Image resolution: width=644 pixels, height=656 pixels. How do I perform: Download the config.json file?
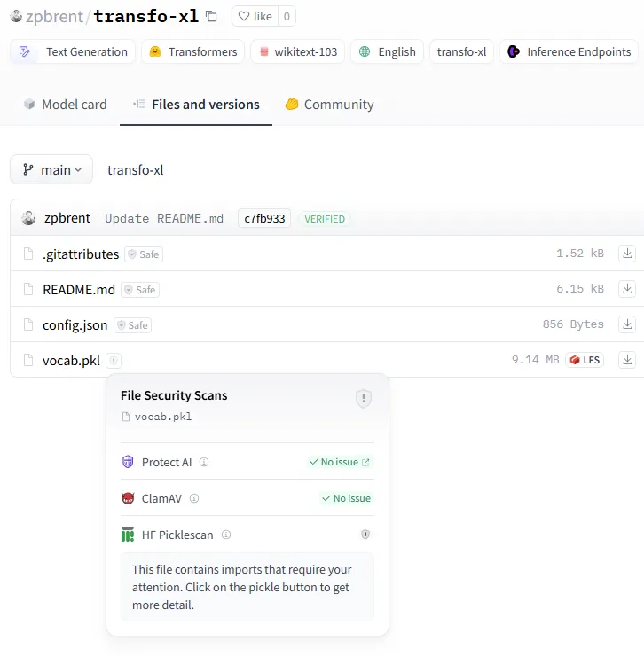pyautogui.click(x=627, y=324)
